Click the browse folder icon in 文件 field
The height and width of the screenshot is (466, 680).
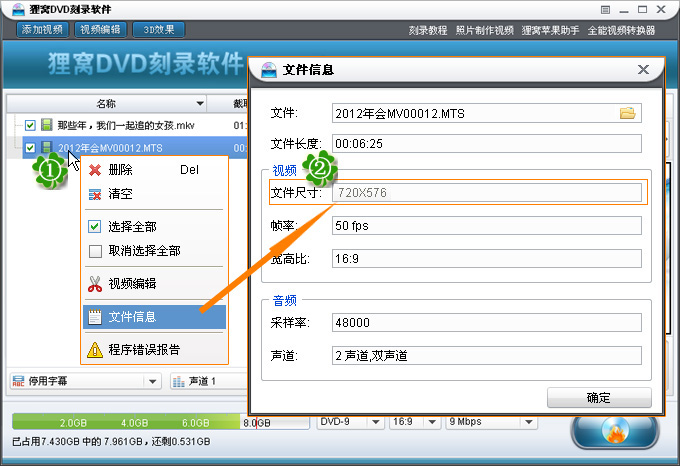[x=627, y=113]
